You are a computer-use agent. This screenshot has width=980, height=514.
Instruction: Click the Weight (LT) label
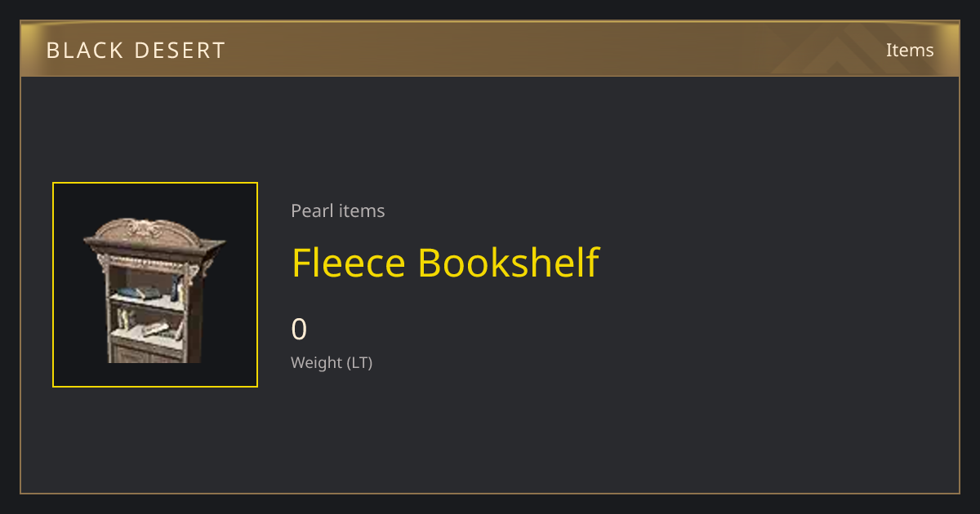point(332,362)
